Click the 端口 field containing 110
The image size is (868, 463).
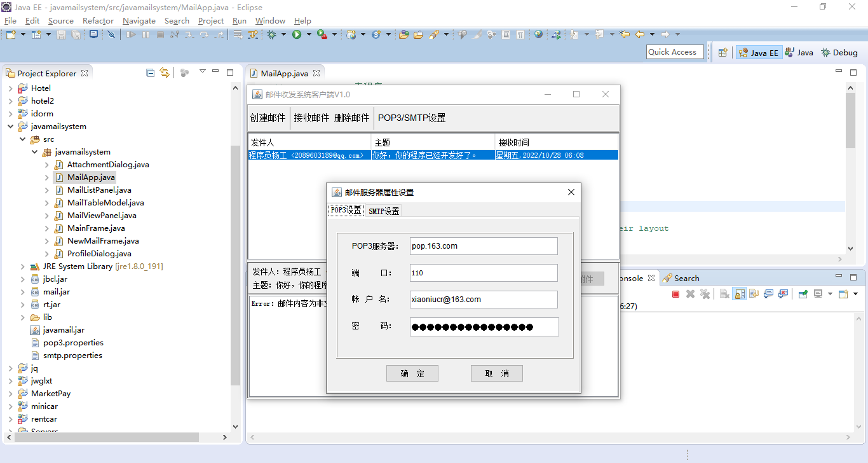pyautogui.click(x=484, y=273)
